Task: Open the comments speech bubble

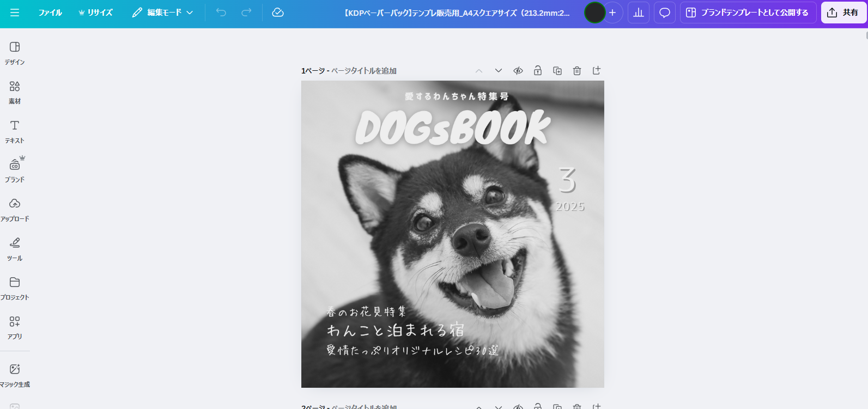Action: [665, 13]
